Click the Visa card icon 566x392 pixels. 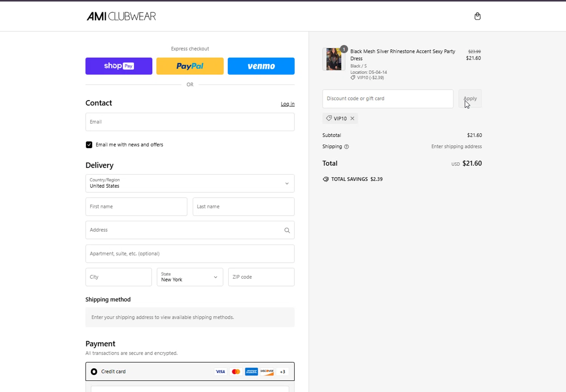[220, 372]
